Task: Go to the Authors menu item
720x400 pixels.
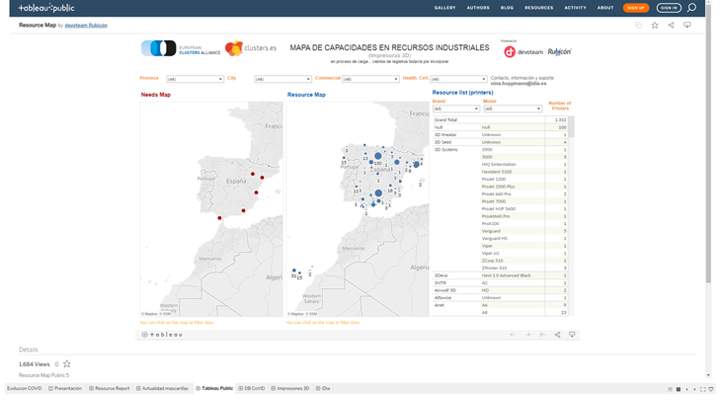Action: coord(478,8)
